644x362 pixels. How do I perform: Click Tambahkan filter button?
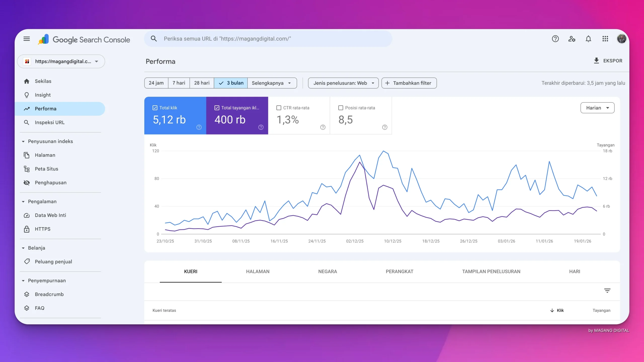(409, 83)
